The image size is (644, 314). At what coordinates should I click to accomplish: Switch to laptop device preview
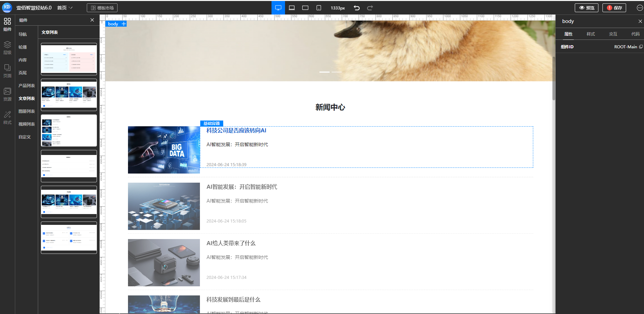click(292, 8)
